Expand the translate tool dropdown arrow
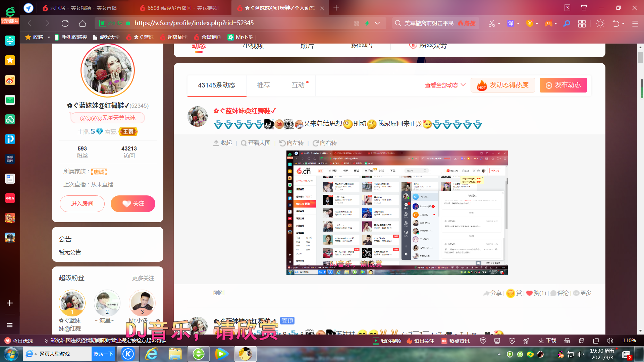 tap(518, 23)
